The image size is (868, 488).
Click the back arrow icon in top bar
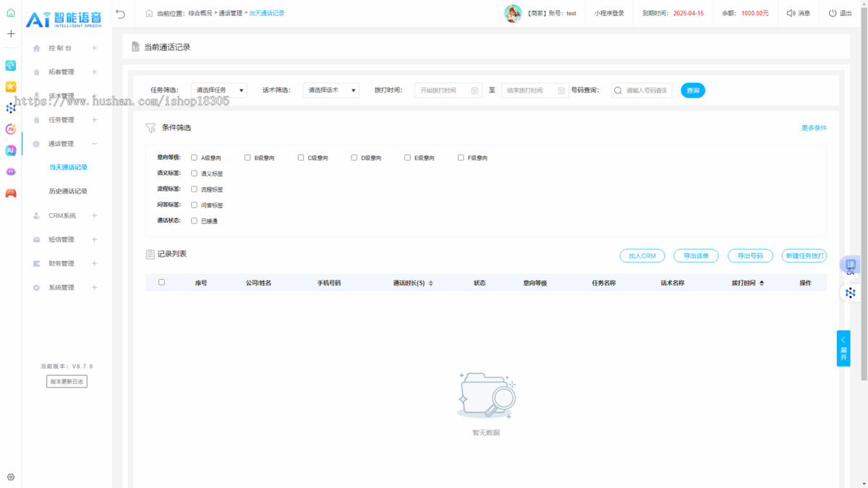[121, 13]
